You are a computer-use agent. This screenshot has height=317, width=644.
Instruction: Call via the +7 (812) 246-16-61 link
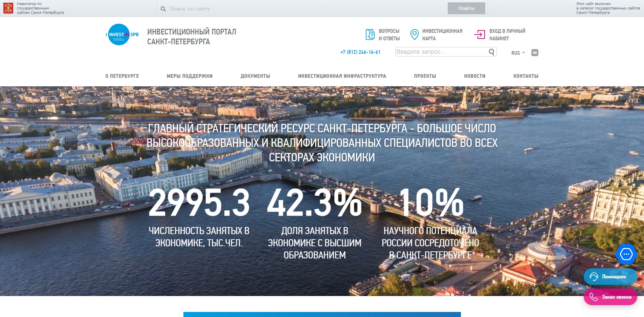click(x=360, y=52)
